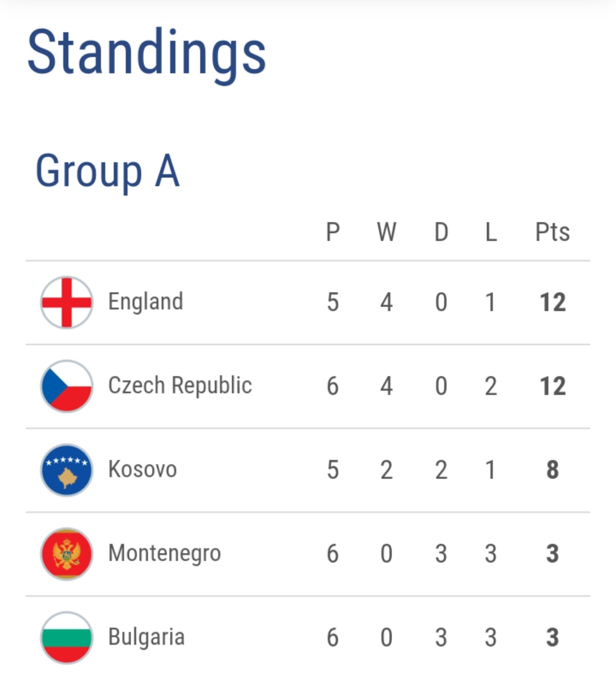Select the Bulgaria flag icon

(67, 638)
